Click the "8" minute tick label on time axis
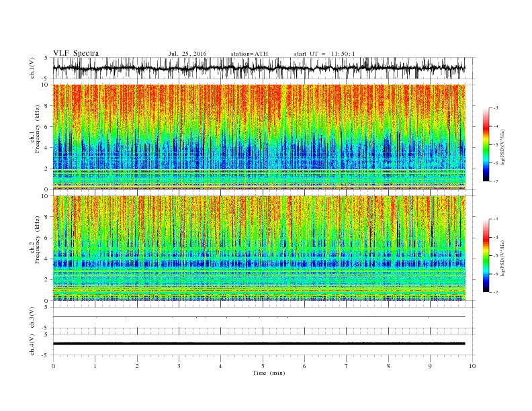The image size is (532, 411). (388, 366)
